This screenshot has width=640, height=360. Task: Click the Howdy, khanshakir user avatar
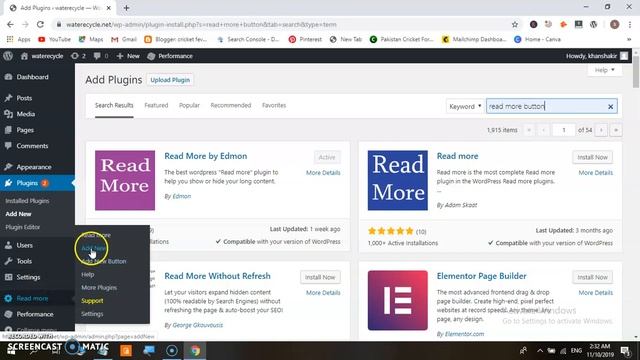click(624, 56)
